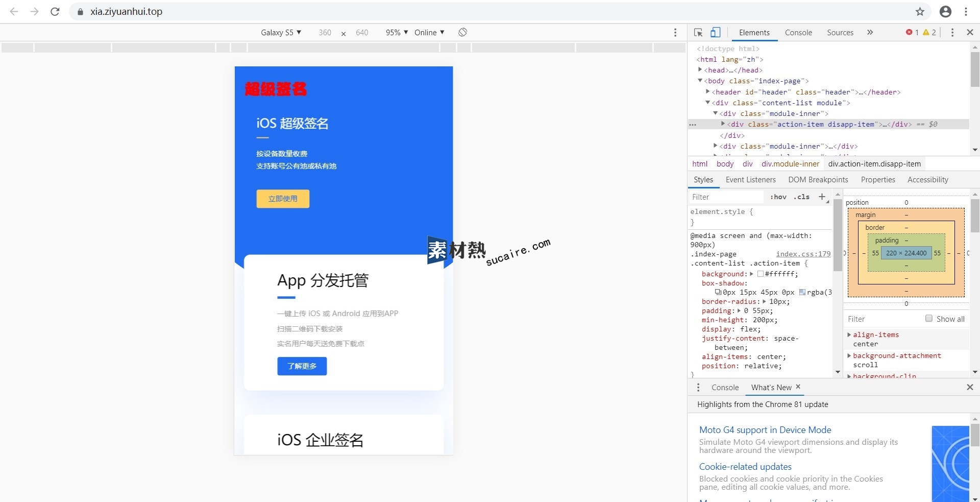Check the Show all checkbox

point(929,318)
